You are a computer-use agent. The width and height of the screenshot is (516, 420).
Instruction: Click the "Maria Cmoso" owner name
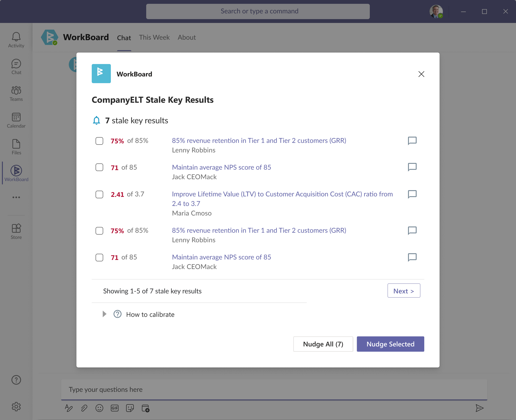192,213
